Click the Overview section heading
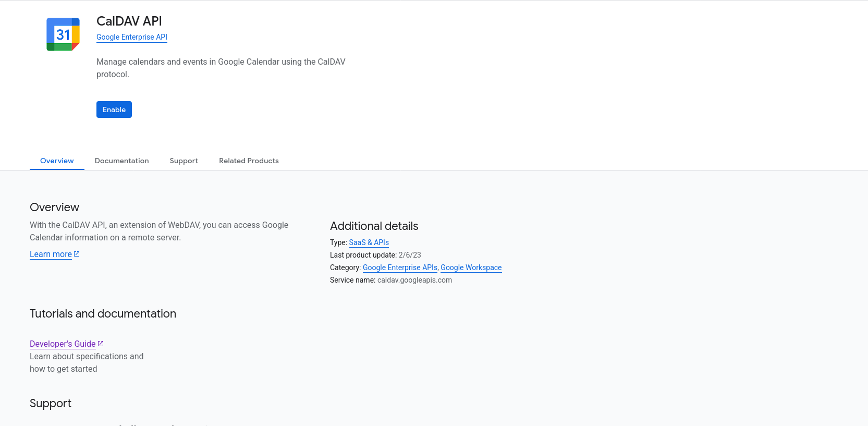Screen dimensions: 868x426 coord(54,207)
